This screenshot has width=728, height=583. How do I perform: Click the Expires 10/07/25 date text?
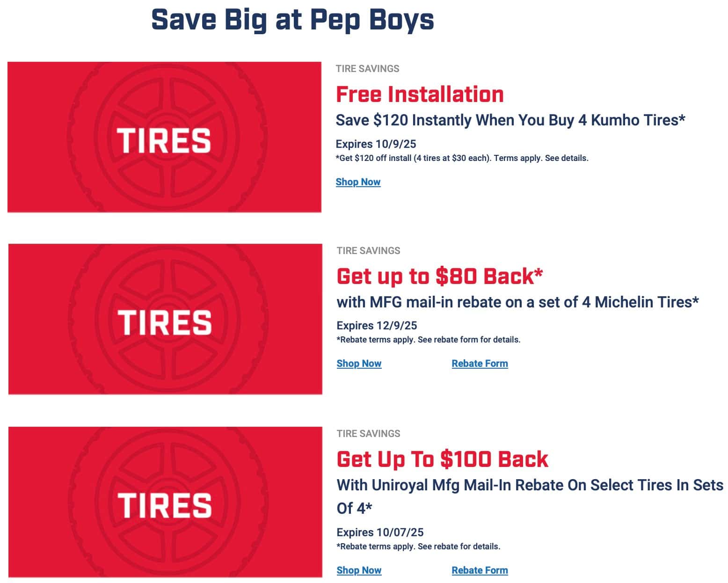pyautogui.click(x=380, y=532)
